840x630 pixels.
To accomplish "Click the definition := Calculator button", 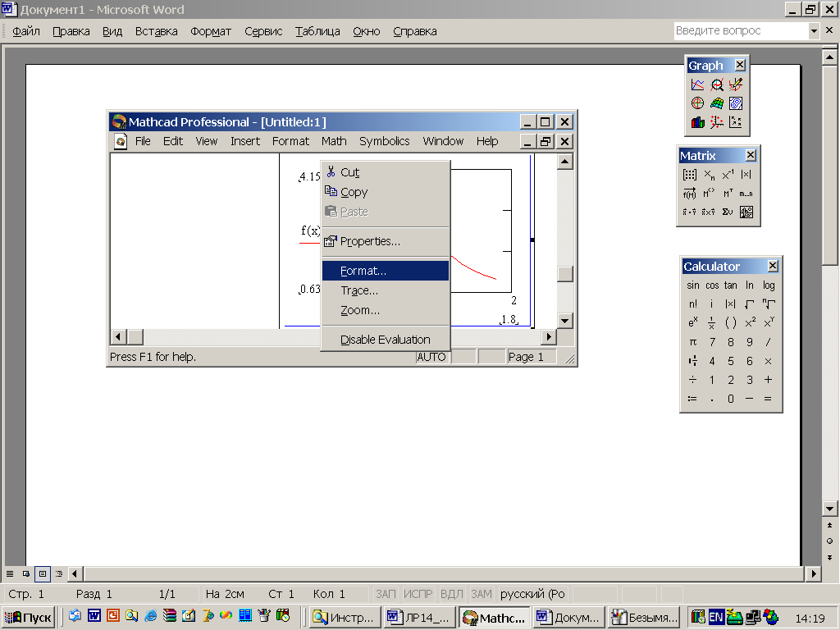I will click(692, 399).
